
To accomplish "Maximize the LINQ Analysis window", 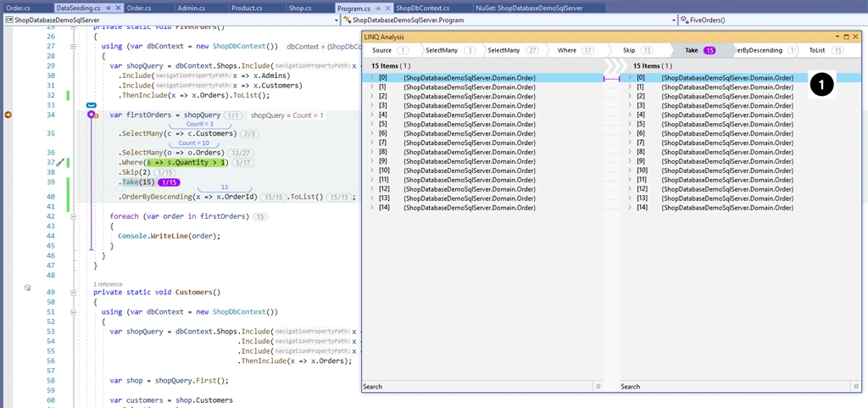I will tap(847, 36).
